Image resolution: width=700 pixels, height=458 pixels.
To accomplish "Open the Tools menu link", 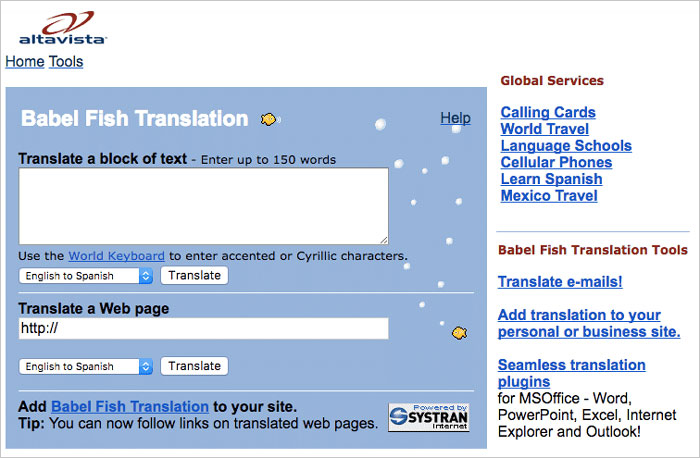I will [66, 62].
